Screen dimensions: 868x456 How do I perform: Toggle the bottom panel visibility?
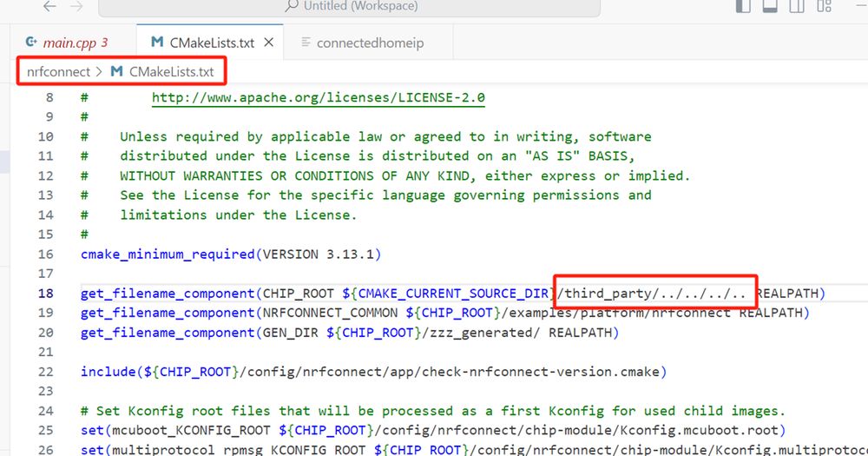click(x=769, y=6)
